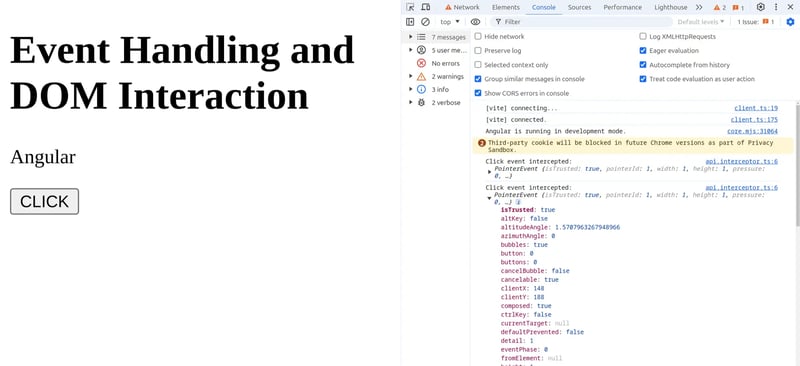Clear the console with the ban icon
The height and width of the screenshot is (366, 800).
coord(425,21)
